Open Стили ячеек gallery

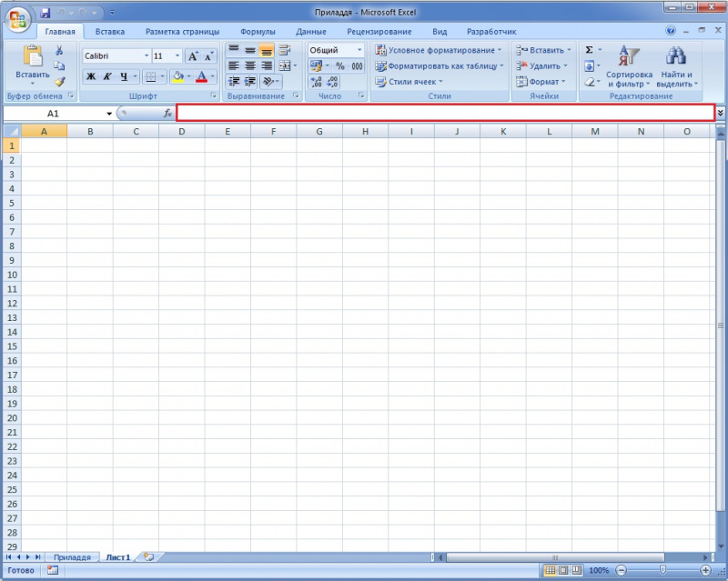pyautogui.click(x=409, y=82)
